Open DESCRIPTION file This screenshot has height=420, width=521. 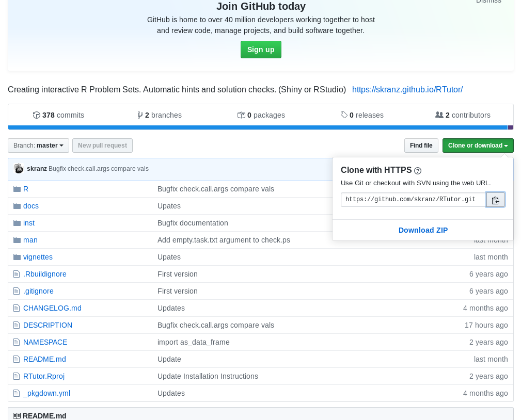coord(48,325)
